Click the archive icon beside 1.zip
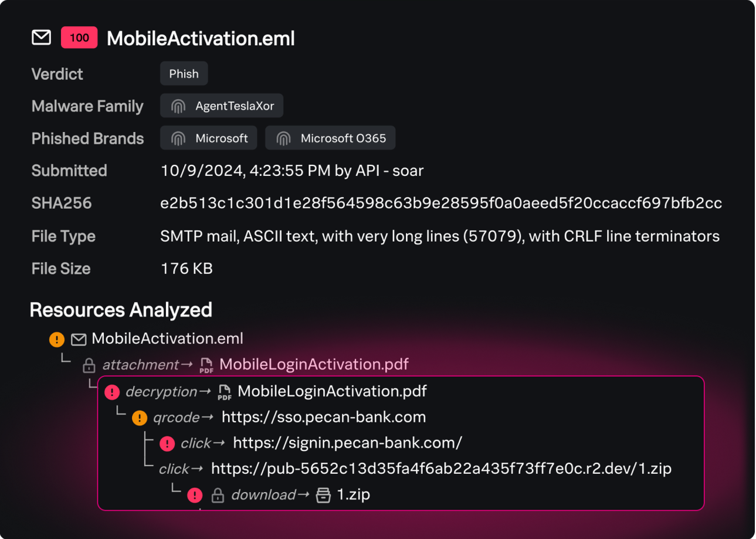This screenshot has width=756, height=539. (x=323, y=495)
